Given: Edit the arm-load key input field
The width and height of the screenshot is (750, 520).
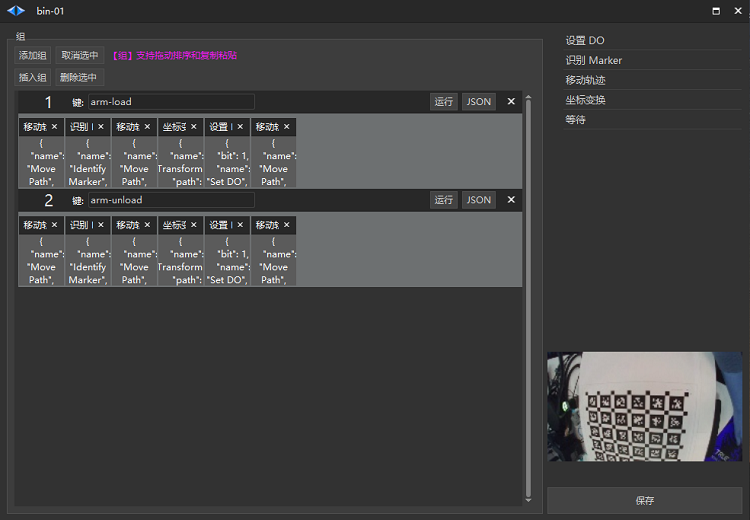Looking at the screenshot, I should 171,102.
